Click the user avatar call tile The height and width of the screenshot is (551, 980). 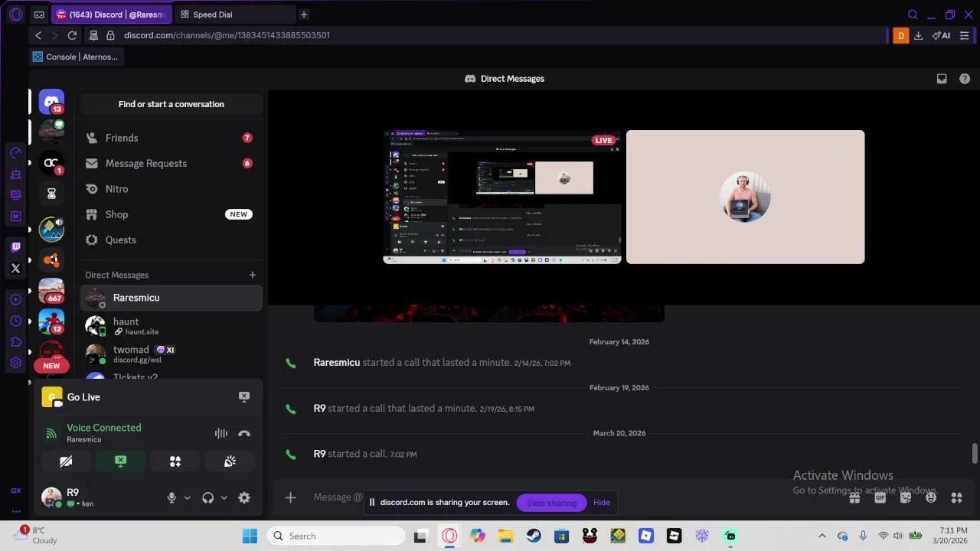click(x=745, y=197)
